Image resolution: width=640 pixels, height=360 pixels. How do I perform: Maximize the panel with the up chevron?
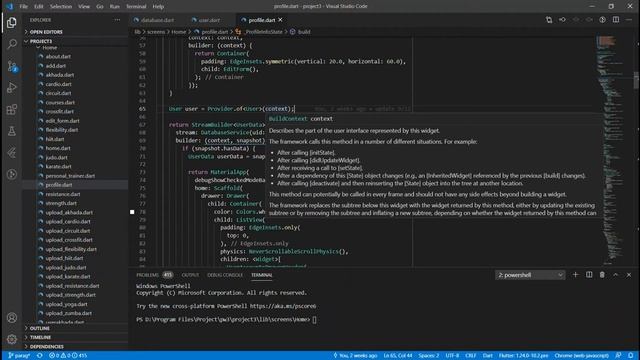616,275
